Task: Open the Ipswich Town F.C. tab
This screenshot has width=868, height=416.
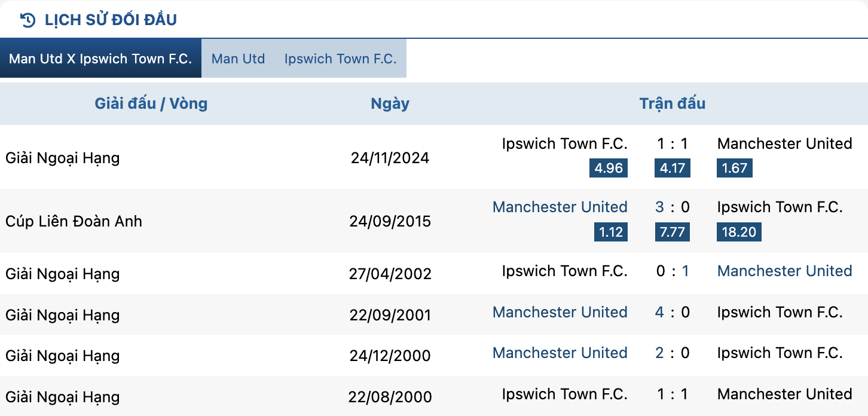Action: tap(341, 59)
